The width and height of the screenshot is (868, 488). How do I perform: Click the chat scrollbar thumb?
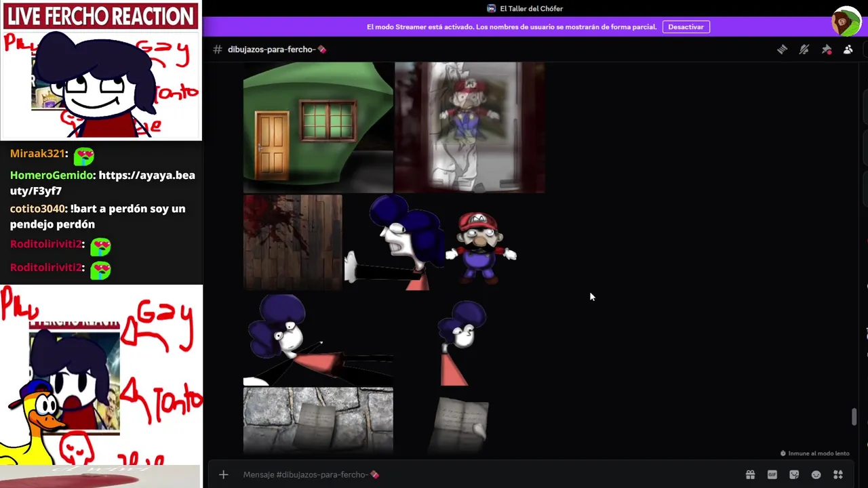coord(854,417)
